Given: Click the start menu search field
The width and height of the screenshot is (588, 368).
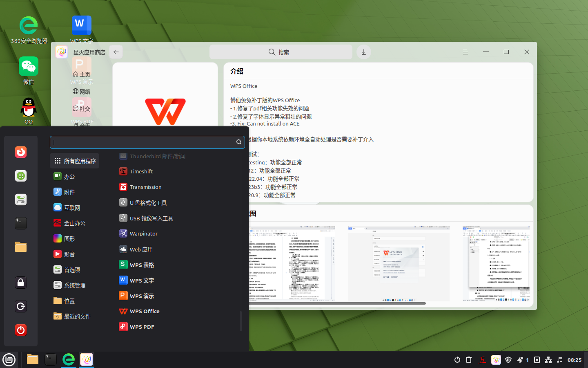Looking at the screenshot, I should coord(147,142).
